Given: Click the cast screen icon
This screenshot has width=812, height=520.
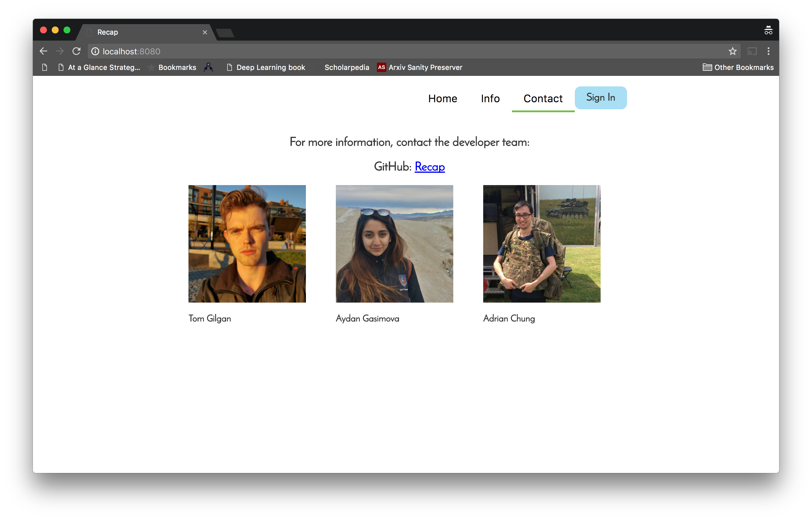Looking at the screenshot, I should point(752,51).
